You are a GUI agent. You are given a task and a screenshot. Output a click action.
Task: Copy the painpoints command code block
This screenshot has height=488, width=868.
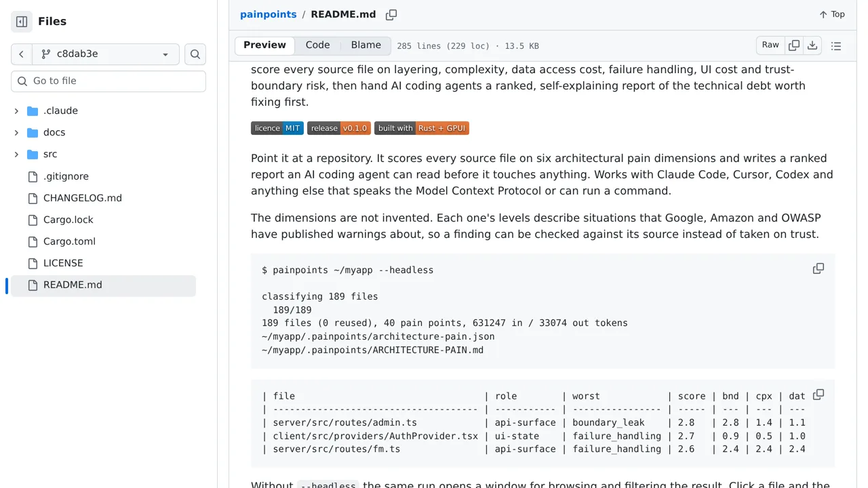tap(818, 269)
